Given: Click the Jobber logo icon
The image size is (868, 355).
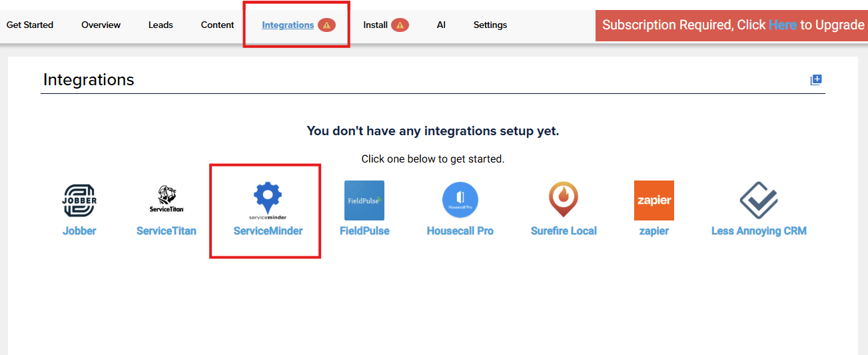Looking at the screenshot, I should 80,200.
